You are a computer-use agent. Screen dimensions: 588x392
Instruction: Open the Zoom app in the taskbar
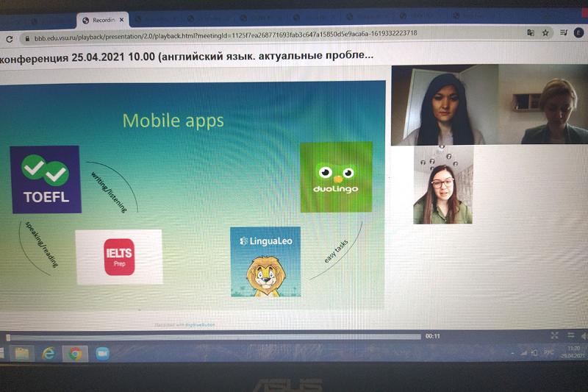101,354
